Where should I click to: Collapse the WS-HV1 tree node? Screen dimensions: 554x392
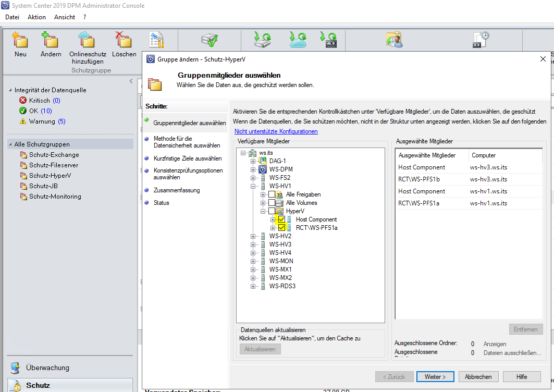[253, 186]
